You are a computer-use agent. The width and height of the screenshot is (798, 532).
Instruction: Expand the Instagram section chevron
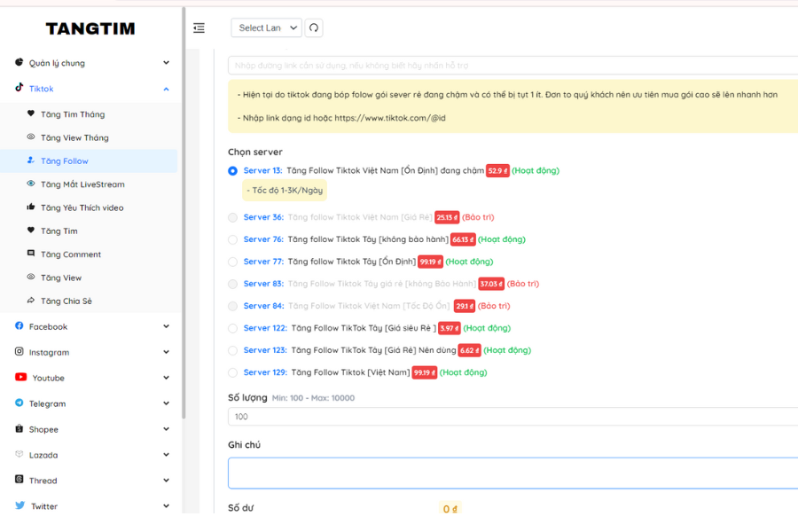[166, 352]
